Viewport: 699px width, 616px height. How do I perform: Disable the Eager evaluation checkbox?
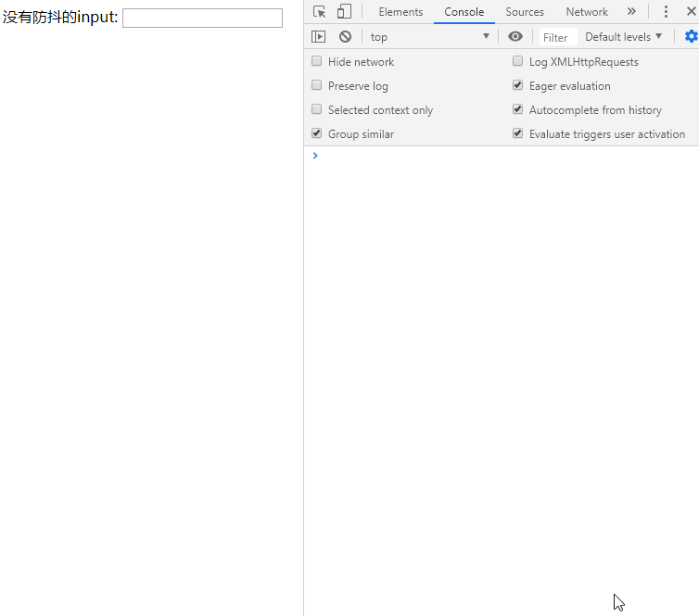coord(517,85)
